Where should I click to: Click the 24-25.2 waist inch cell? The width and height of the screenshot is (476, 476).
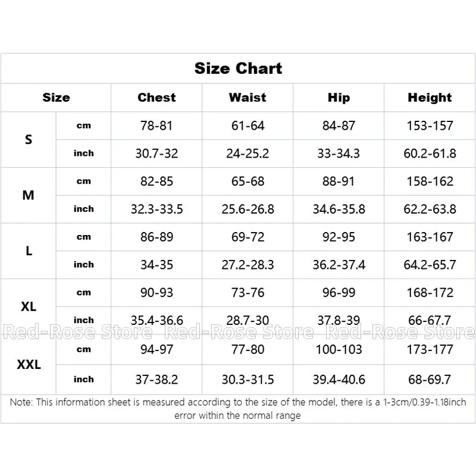pos(248,154)
